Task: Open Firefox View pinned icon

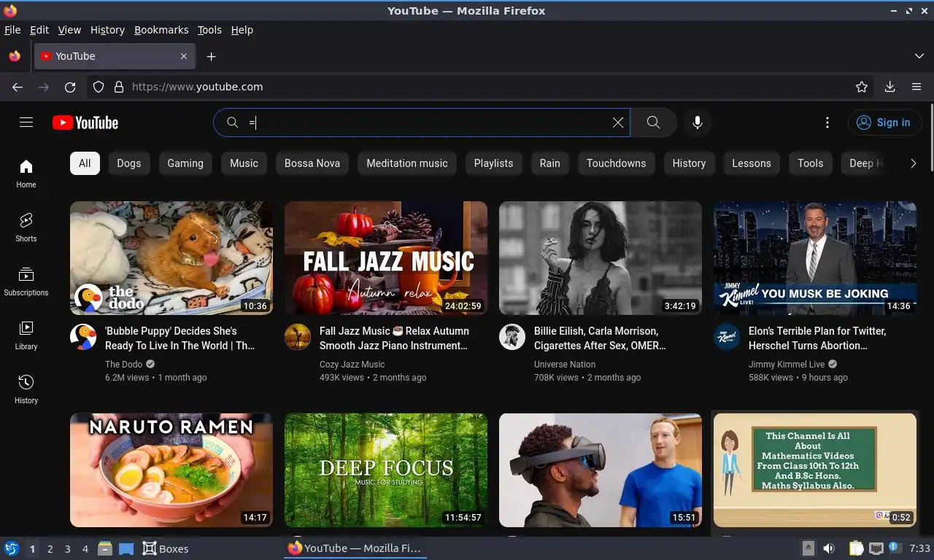Action: click(x=15, y=56)
